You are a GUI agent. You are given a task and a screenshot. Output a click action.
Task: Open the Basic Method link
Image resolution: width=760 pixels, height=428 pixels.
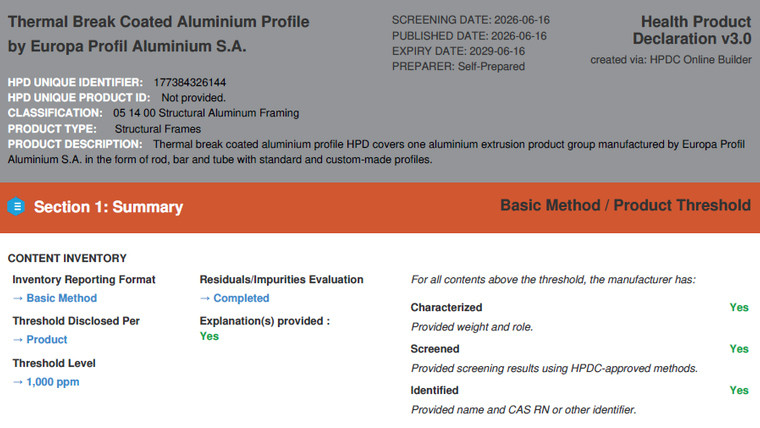tap(62, 298)
